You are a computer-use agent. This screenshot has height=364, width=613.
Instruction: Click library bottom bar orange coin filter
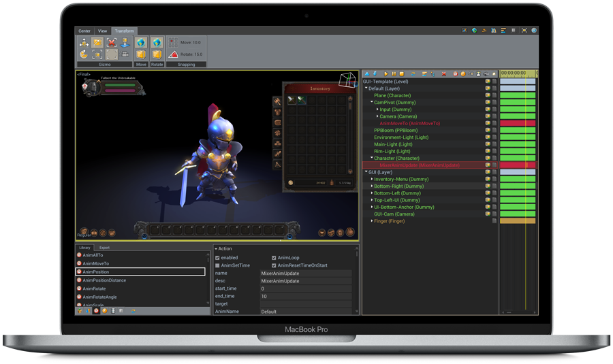point(104,311)
